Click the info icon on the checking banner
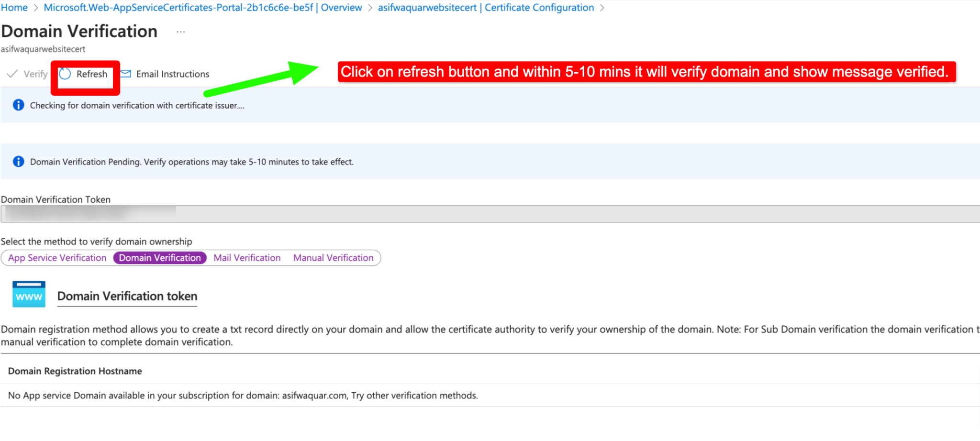The image size is (980, 441). click(x=18, y=105)
